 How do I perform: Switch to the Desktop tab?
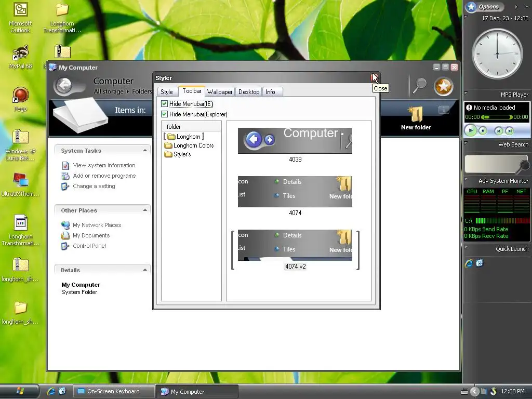coord(249,91)
